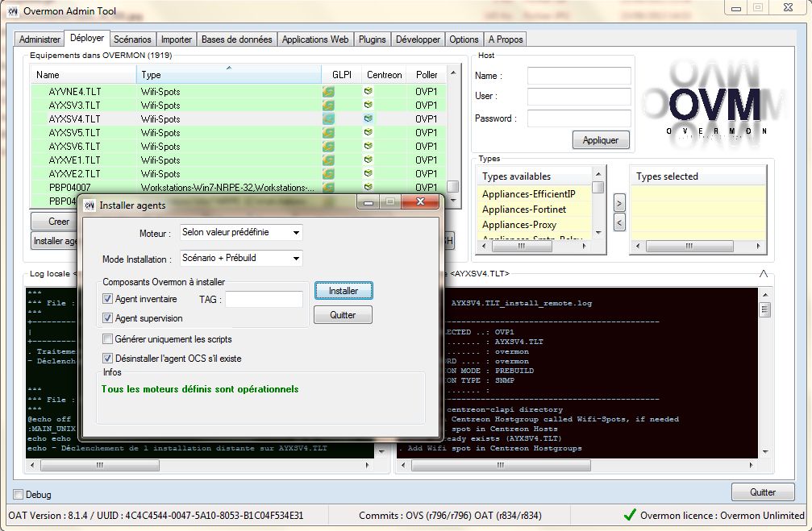
Task: Select the AYXVE1.TLT equipment row name
Action: coord(74,160)
